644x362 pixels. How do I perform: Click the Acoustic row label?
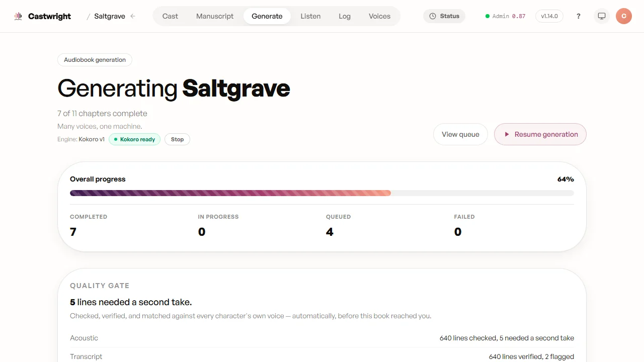(84, 338)
